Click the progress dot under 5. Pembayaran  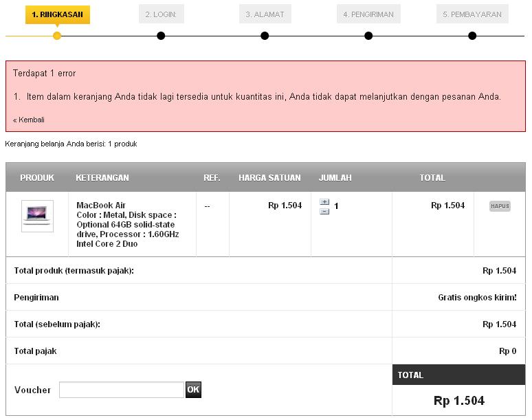472,36
